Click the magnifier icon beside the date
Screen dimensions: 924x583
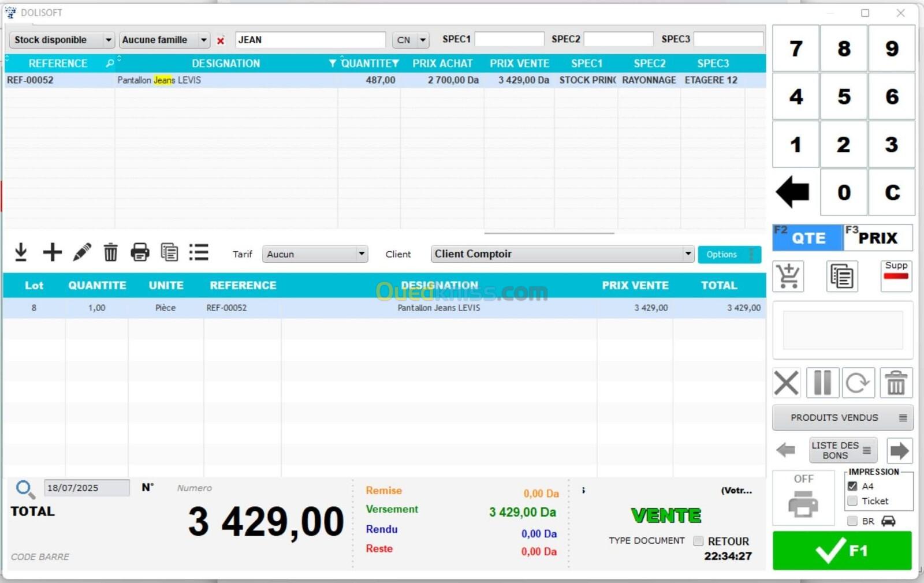pos(25,489)
